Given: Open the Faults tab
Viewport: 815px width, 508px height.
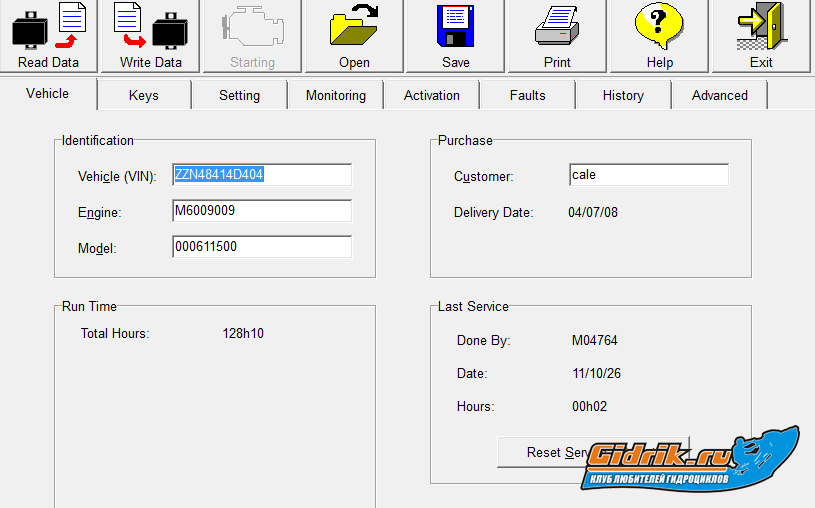Looking at the screenshot, I should pos(527,96).
